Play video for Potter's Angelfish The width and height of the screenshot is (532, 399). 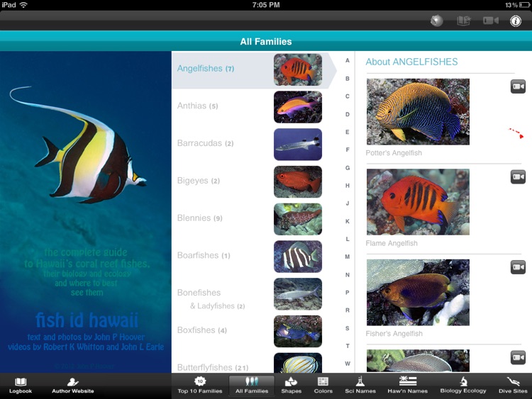coord(518,86)
